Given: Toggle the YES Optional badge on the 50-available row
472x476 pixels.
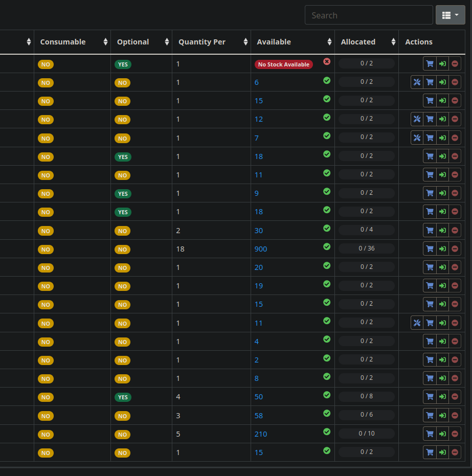Looking at the screenshot, I should [123, 396].
